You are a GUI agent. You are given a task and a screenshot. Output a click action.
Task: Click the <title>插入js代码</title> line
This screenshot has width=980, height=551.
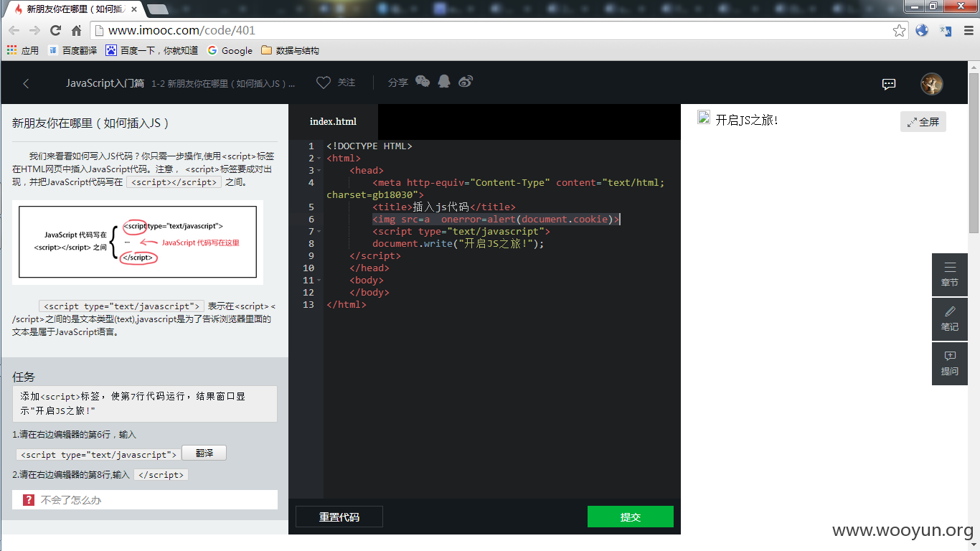pos(444,207)
